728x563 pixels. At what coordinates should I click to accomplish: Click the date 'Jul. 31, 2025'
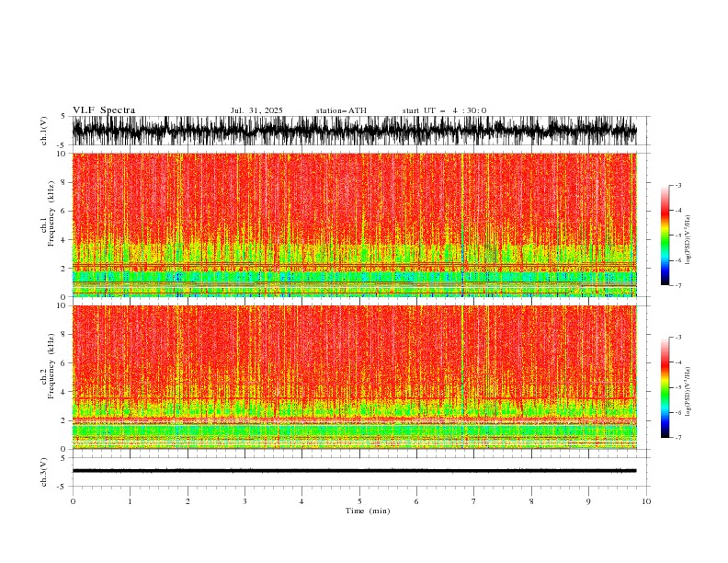pyautogui.click(x=256, y=110)
